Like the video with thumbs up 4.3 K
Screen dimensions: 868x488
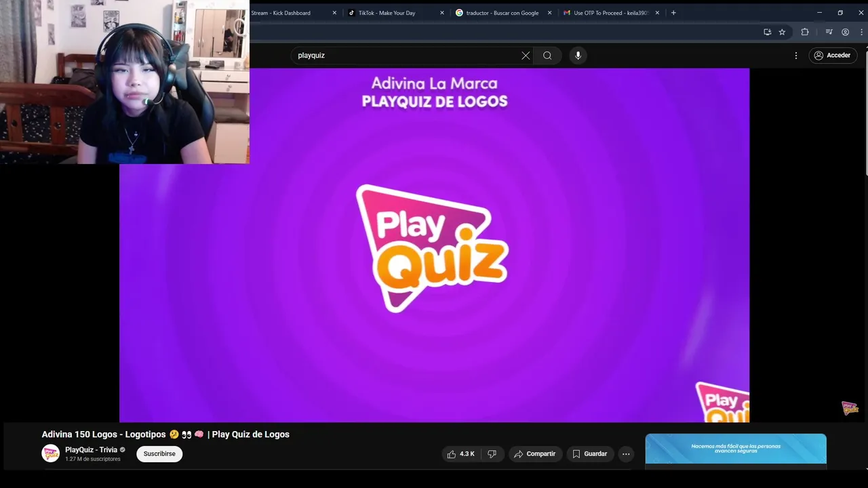(x=461, y=454)
